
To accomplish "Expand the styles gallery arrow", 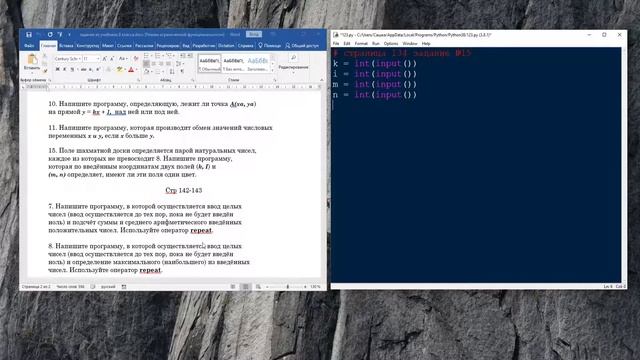I will coord(273,71).
